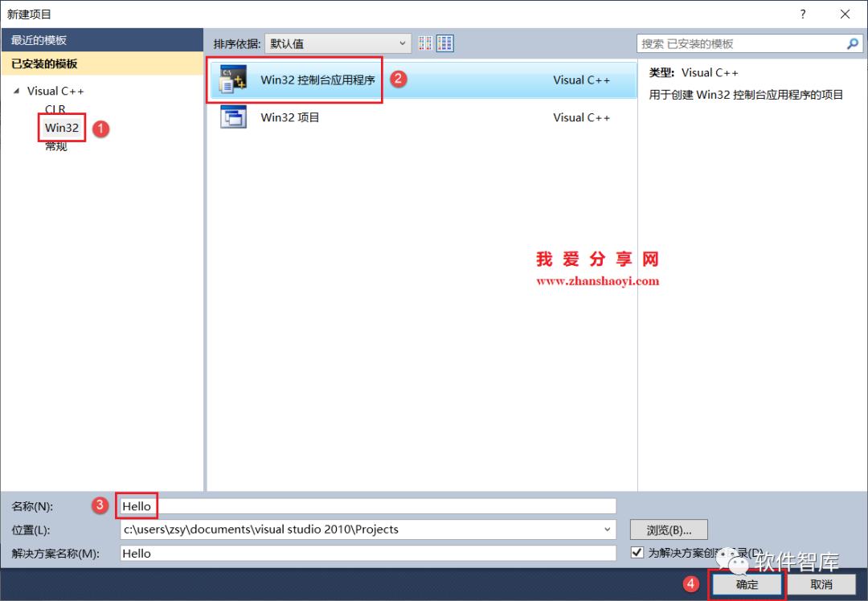
Task: Click 确定 button
Action: pyautogui.click(x=747, y=584)
